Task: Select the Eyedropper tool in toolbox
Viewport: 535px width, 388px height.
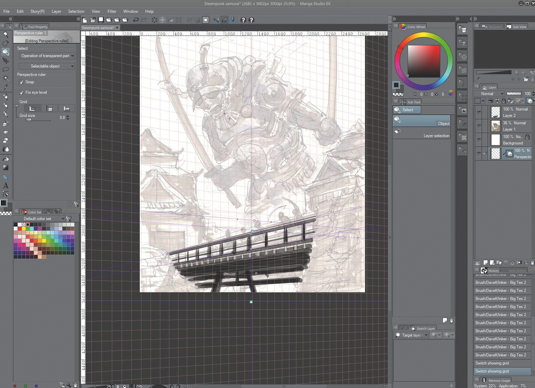Action: (5, 87)
